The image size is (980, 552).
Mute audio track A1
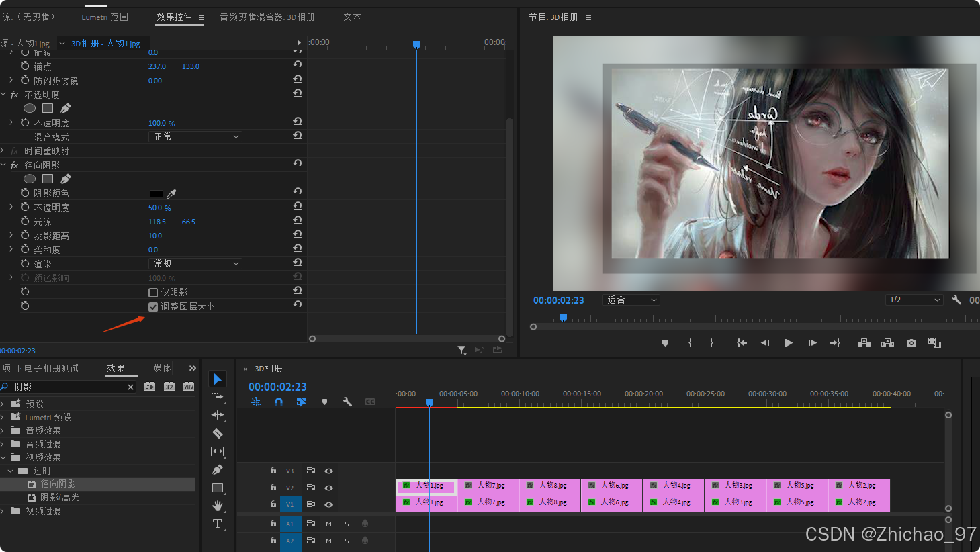pos(328,524)
